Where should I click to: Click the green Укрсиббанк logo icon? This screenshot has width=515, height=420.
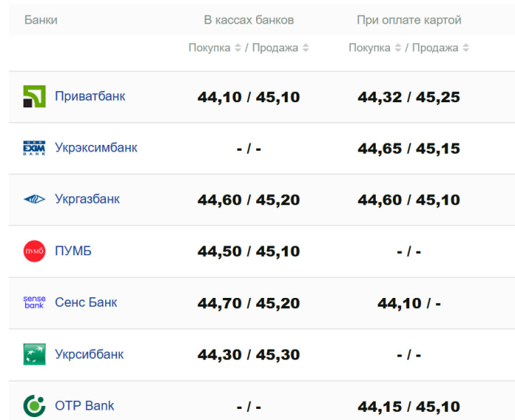click(x=35, y=354)
